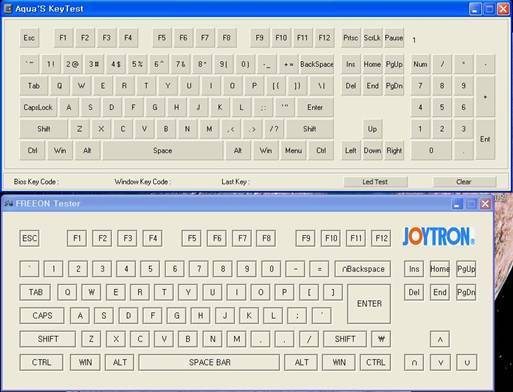Screen dimensions: 513x392
Task: Click the CapsLock key in Aqua'S KeyTest
Action: click(38, 107)
